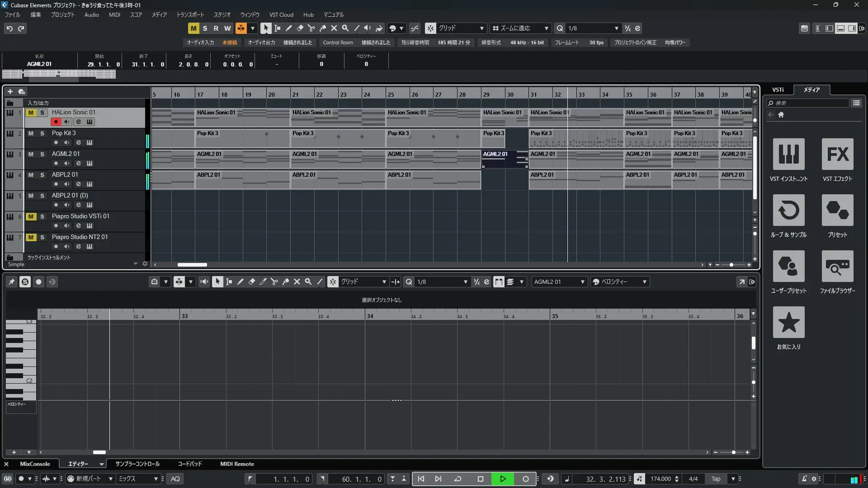Click the tempo value 174.000 field
Viewport: 868px width, 488px height.
[660, 479]
